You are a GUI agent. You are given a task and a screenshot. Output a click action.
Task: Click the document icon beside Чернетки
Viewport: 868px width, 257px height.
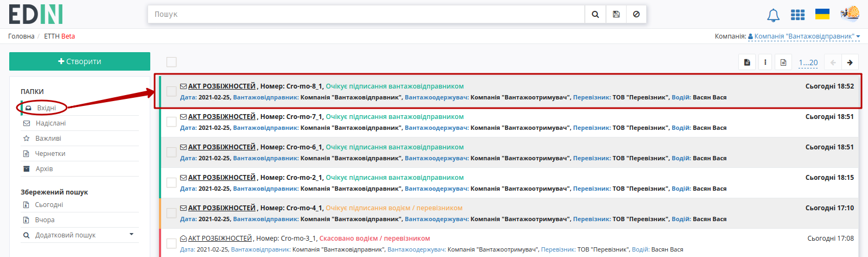[26, 154]
